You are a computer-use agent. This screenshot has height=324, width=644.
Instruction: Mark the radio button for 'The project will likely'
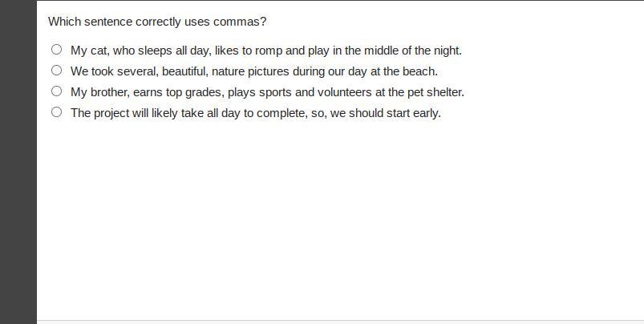pos(56,112)
